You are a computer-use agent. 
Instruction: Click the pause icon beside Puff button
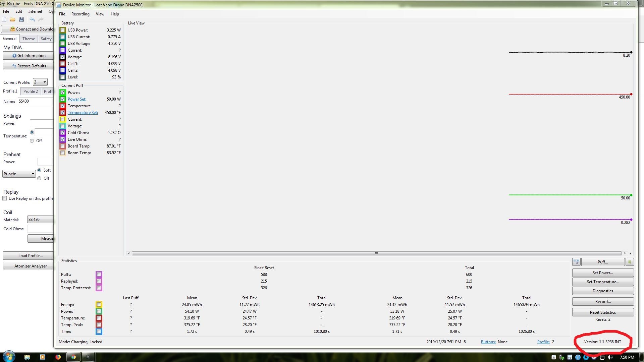click(x=630, y=262)
